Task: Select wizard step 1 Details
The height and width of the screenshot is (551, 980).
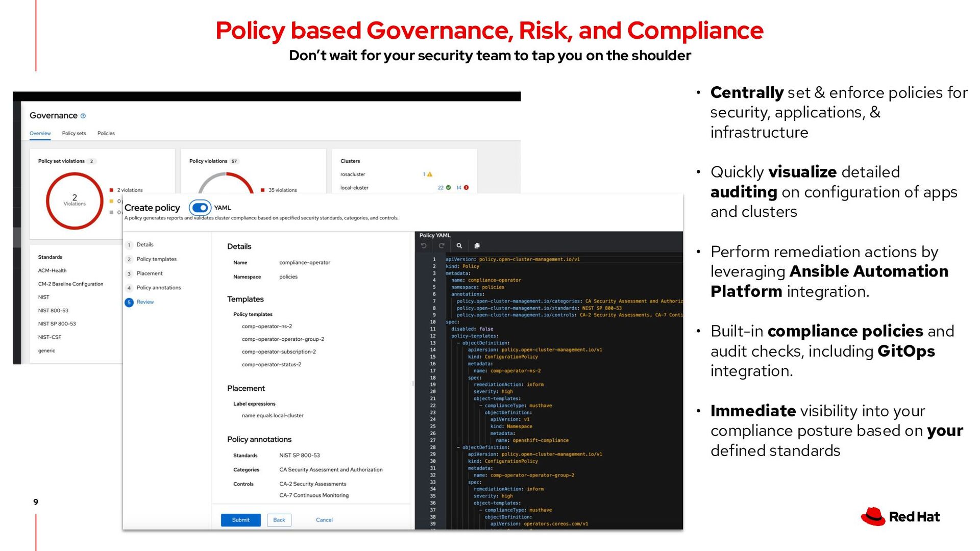Action: pos(144,245)
